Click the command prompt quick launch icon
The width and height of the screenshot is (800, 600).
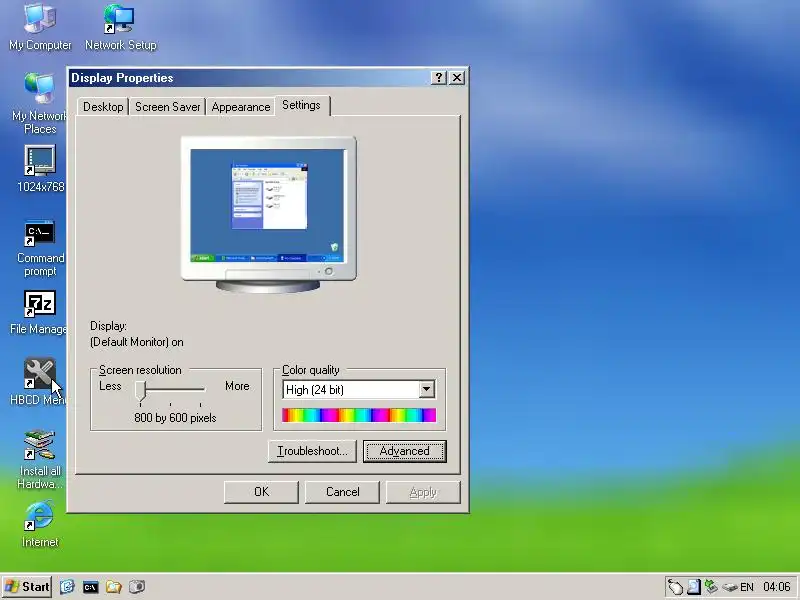[90, 587]
